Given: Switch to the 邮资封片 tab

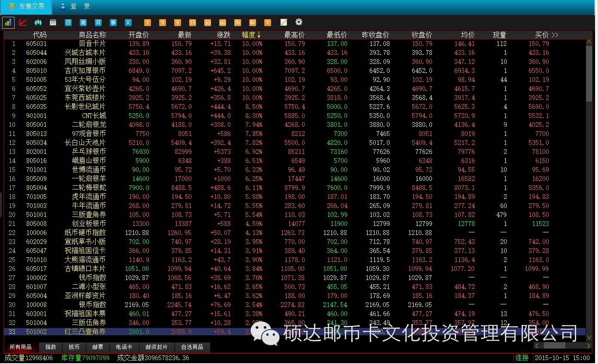Looking at the screenshot, I should (x=157, y=347).
